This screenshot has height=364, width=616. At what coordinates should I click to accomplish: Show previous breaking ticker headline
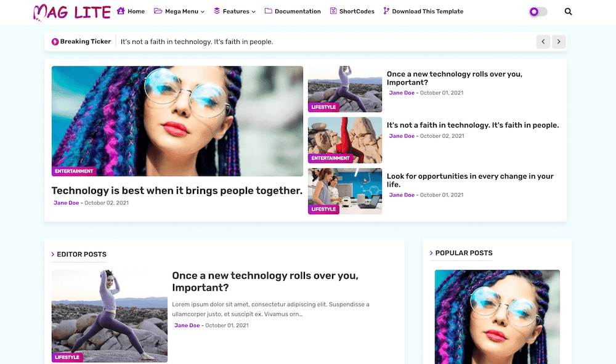point(543,42)
